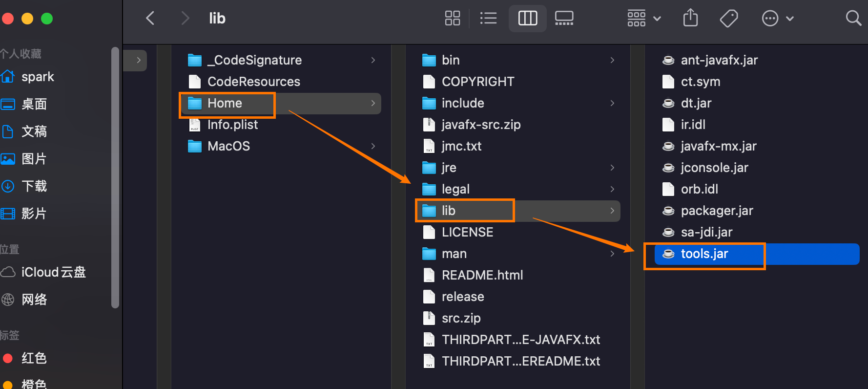Click the Share toolbar icon
The image size is (868, 389).
pos(690,19)
